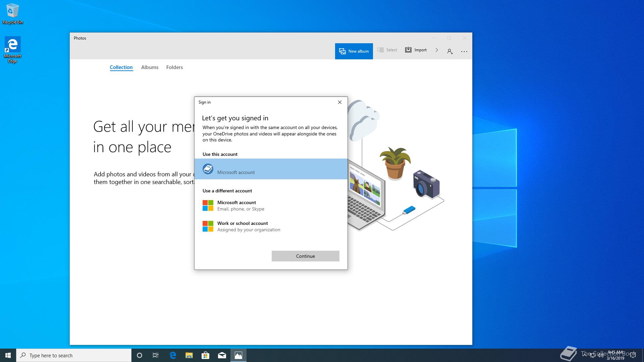This screenshot has height=362, width=644.
Task: Open the three-dot See more menu
Action: [464, 51]
